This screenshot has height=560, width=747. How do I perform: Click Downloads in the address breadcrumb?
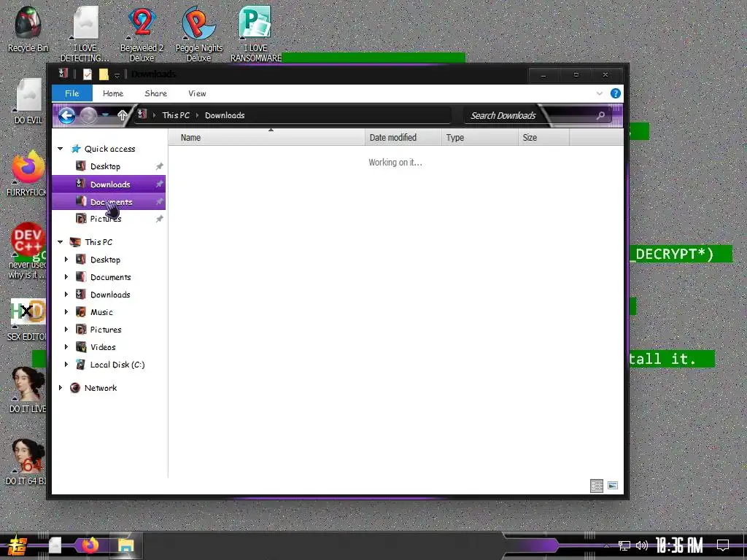[225, 115]
